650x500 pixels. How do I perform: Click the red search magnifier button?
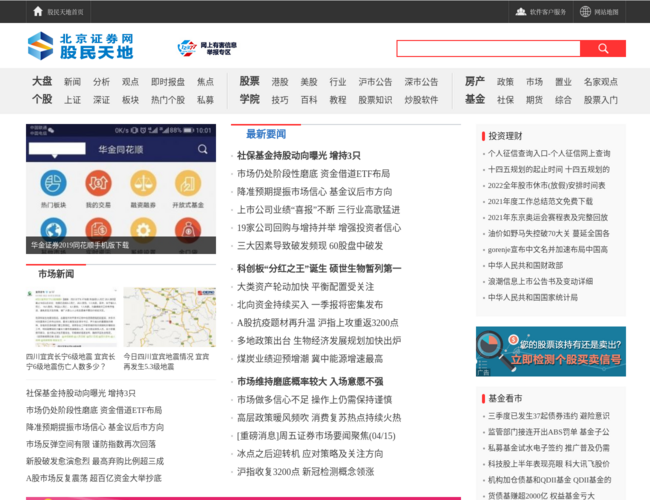603,49
